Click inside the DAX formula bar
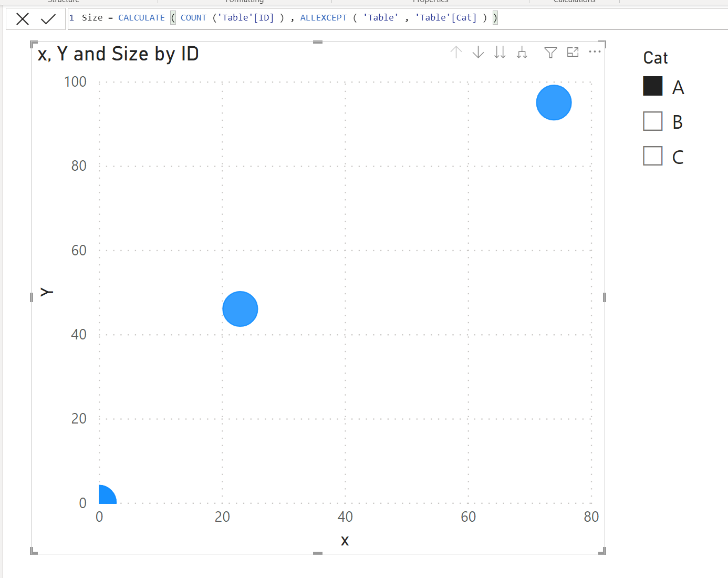The width and height of the screenshot is (728, 578). (398, 18)
